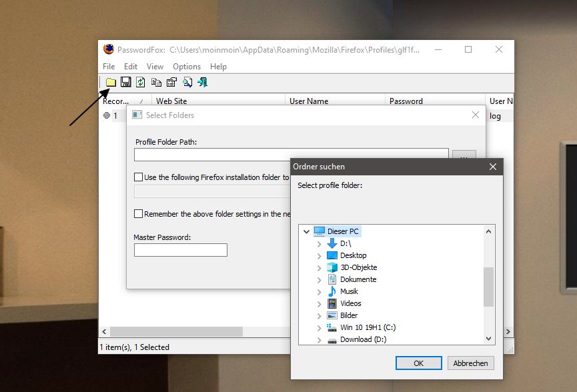Screen dimensions: 577x392
Task: Open the Properties toolbar icon in PasswordFox
Action: click(171, 82)
